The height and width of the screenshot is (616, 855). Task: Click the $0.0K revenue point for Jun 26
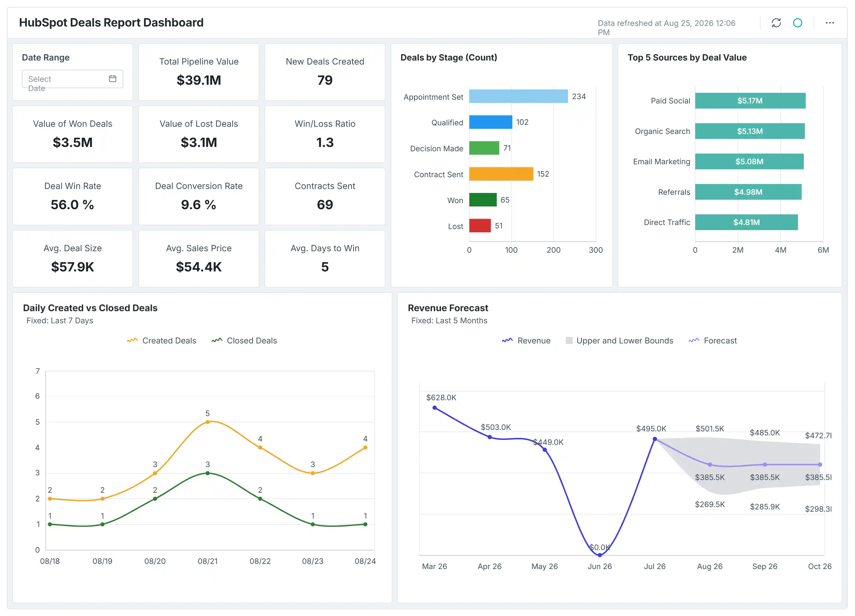coord(600,555)
